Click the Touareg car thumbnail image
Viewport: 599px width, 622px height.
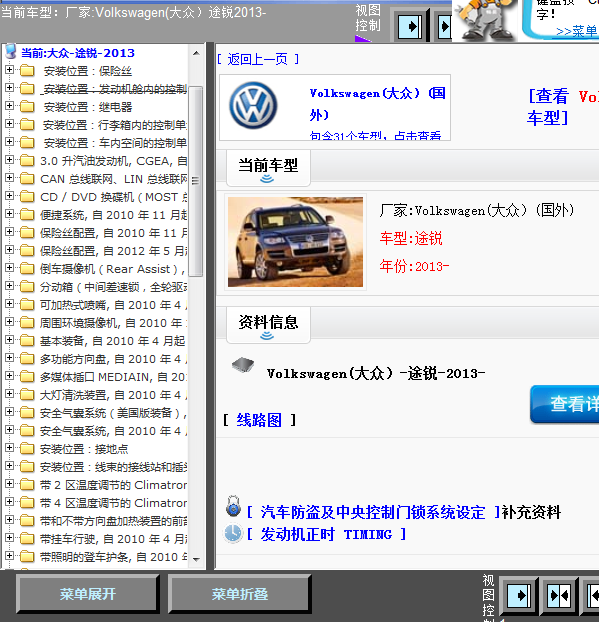click(x=295, y=242)
